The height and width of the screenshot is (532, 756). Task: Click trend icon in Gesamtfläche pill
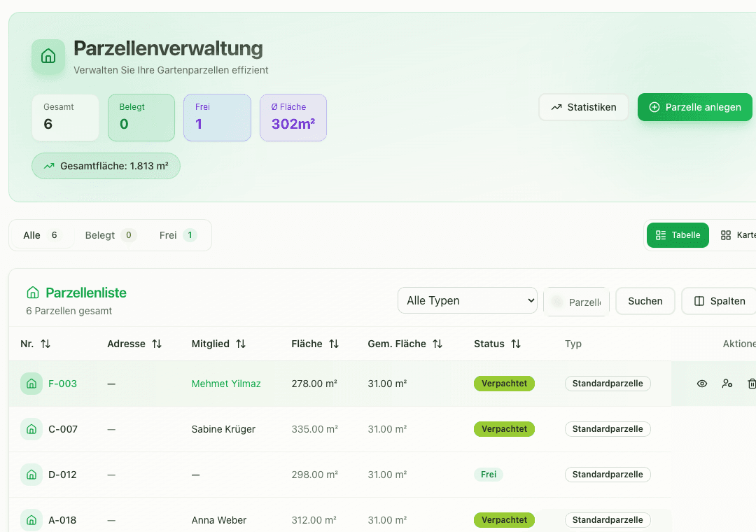[49, 166]
